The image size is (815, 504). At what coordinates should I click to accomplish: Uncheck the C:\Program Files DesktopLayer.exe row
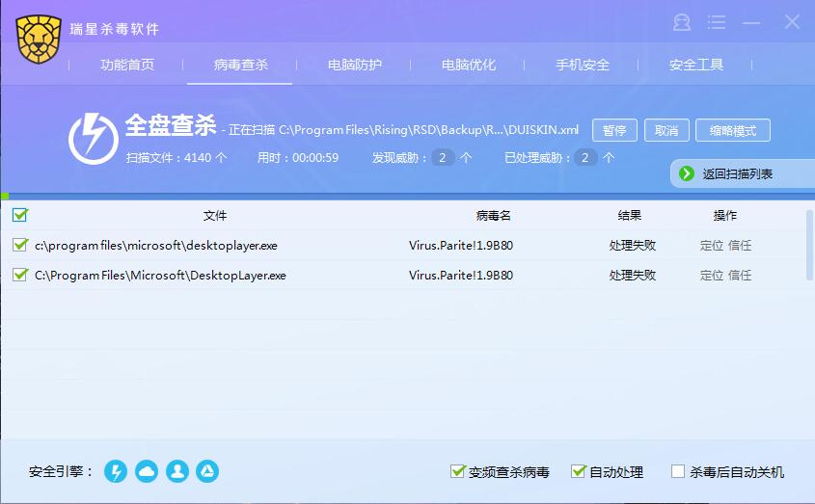pos(19,274)
